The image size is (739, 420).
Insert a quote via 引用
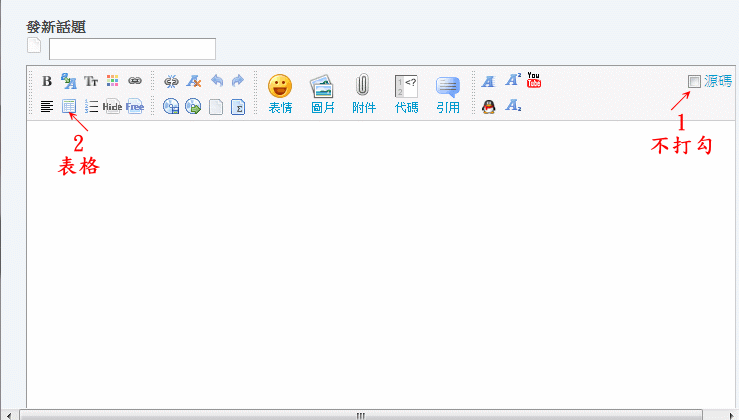(448, 94)
